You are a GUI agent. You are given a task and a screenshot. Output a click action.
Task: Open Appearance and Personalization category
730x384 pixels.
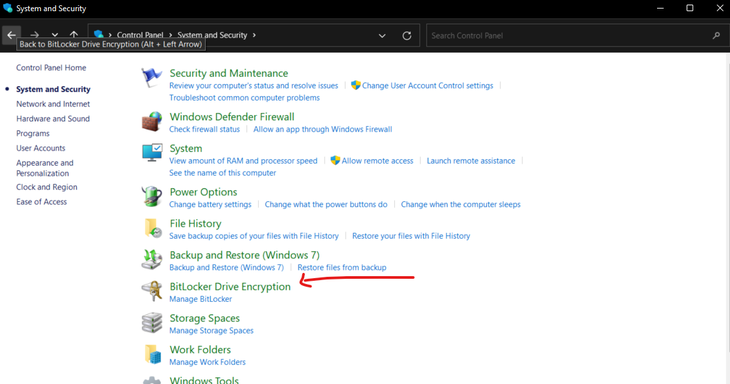pos(45,168)
